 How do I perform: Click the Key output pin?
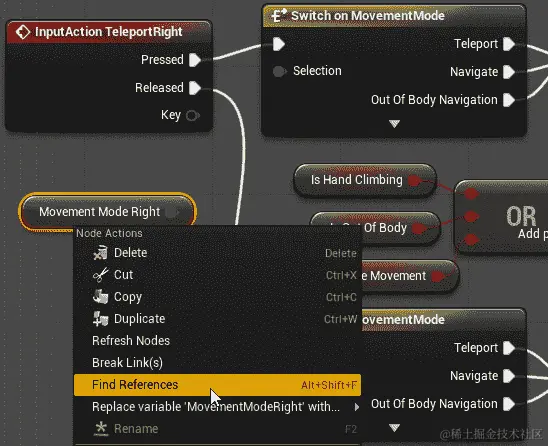(192, 115)
